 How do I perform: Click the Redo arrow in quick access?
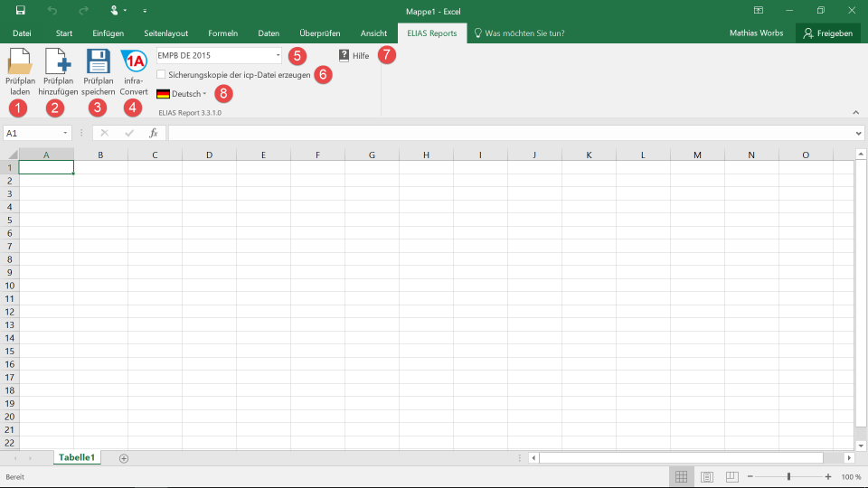83,11
